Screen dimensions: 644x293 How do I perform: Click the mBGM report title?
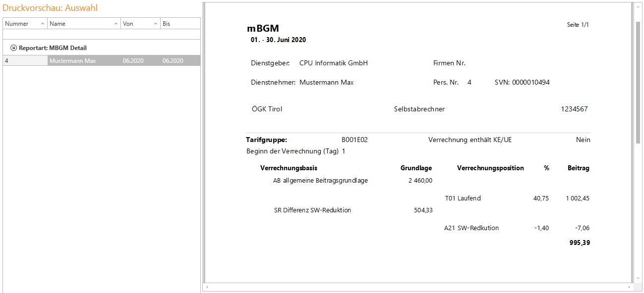[x=263, y=29]
